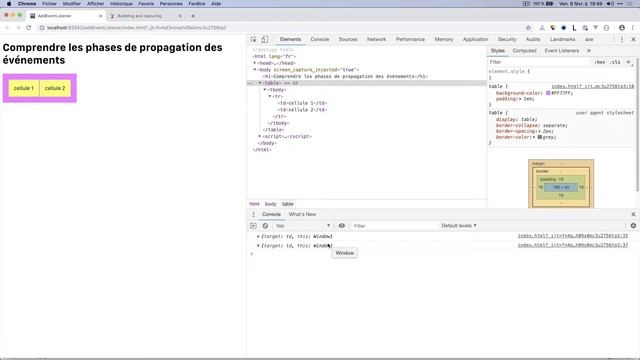Viewport: 640px width, 360px height.
Task: Go forward to the next page
Action: coord(18,28)
